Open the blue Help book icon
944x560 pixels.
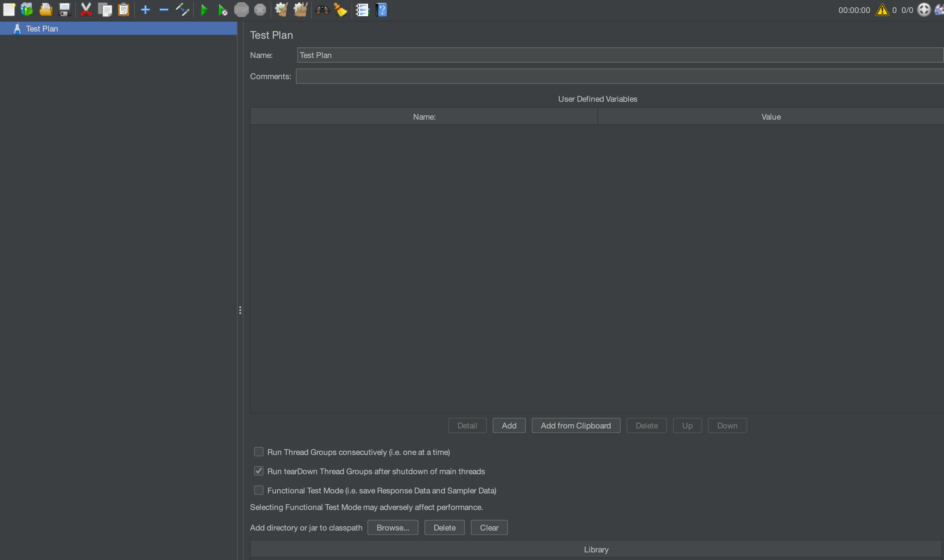[x=381, y=10]
